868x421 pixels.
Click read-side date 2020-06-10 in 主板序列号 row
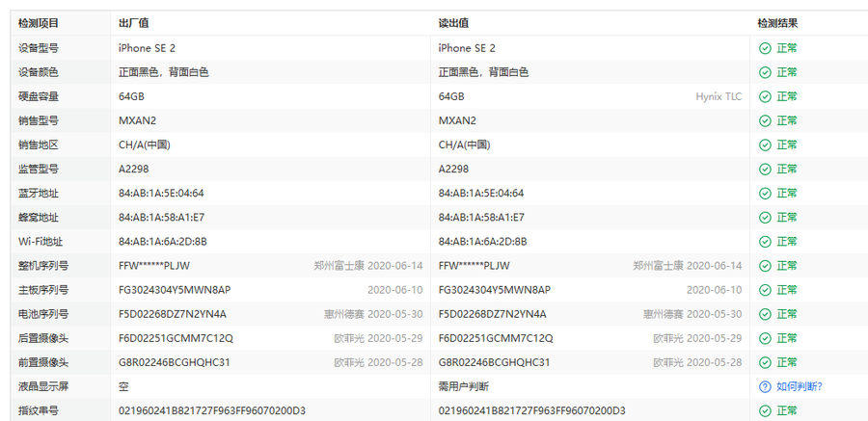click(714, 290)
